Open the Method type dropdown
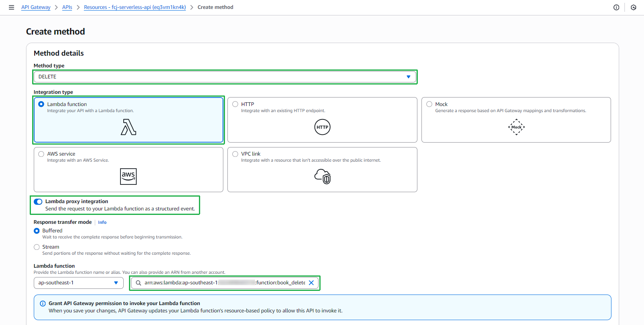 [225, 77]
